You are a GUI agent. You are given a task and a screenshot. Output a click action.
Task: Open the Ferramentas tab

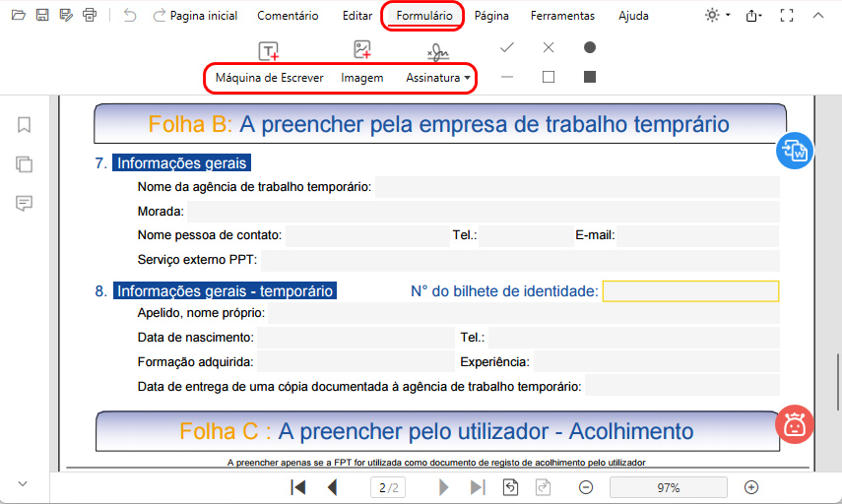pos(562,16)
